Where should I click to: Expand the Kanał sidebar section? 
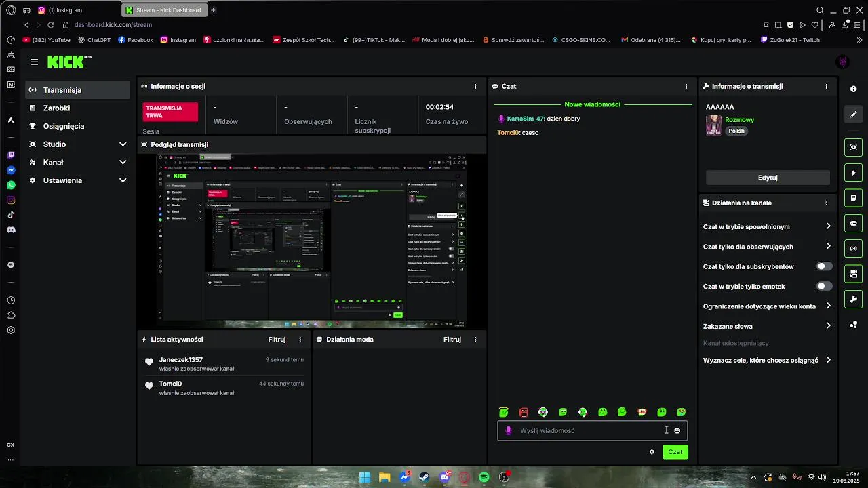point(78,163)
